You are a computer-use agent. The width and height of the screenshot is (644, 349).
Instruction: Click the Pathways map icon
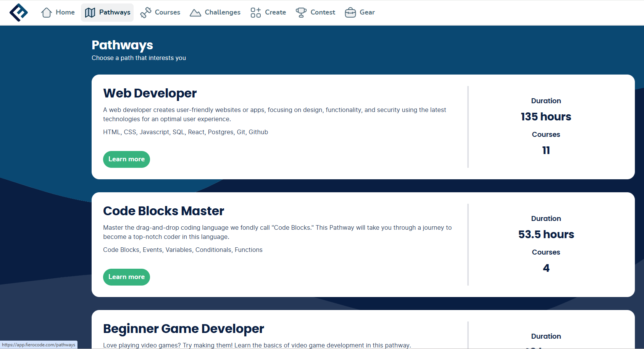coord(90,13)
